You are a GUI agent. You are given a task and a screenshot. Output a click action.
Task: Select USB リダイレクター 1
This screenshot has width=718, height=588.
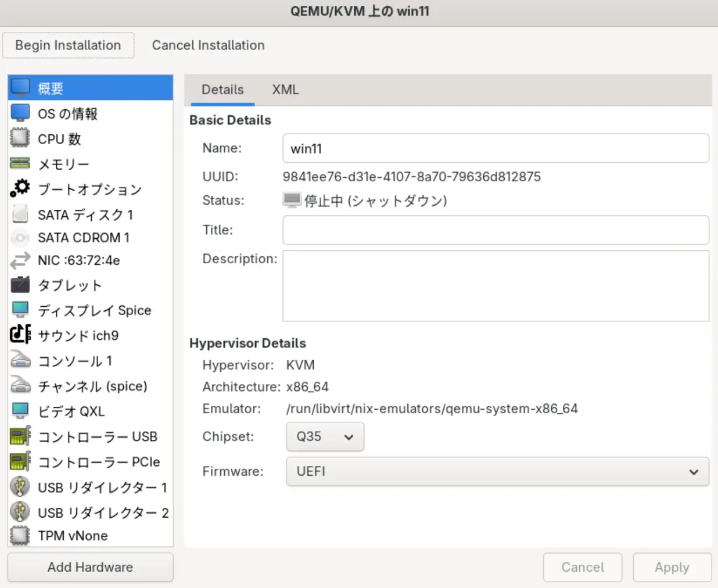pos(102,487)
